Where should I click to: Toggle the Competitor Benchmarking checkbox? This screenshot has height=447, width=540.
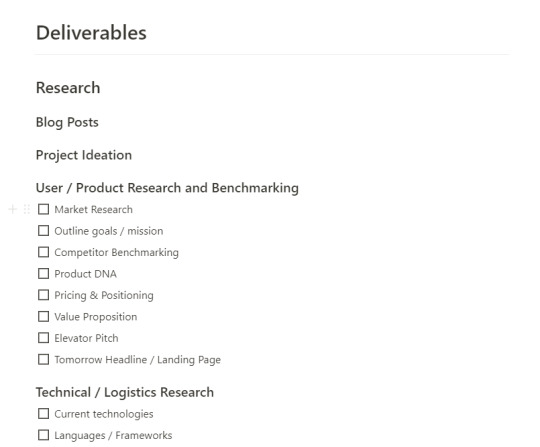pos(43,252)
